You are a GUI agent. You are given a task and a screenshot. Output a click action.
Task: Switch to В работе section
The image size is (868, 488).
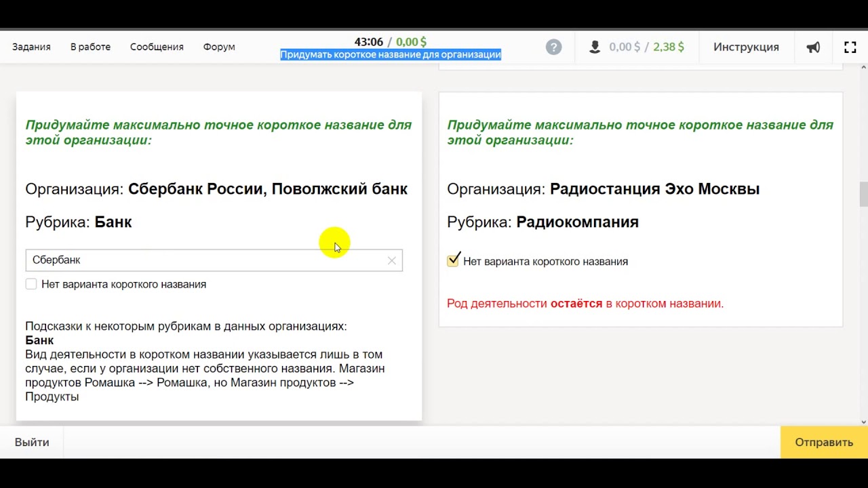point(90,47)
